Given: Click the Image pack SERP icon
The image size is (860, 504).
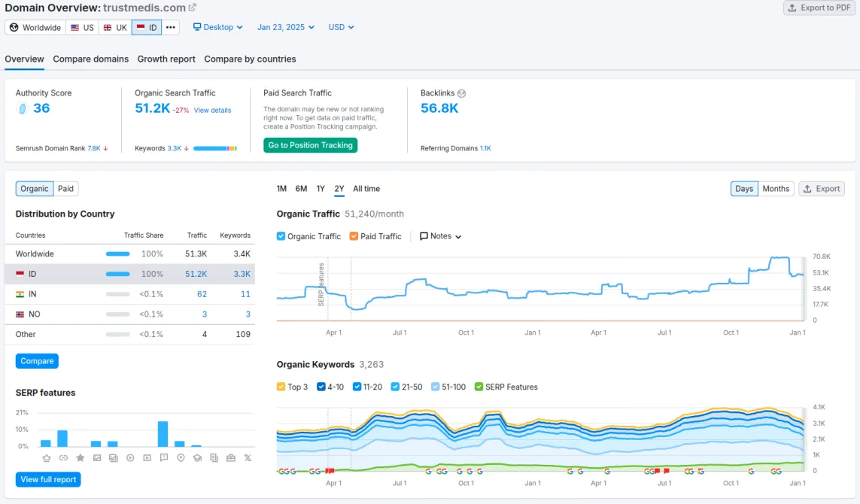Looking at the screenshot, I should point(114,458).
